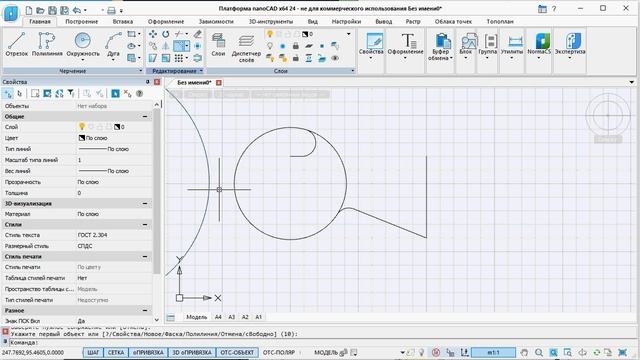Screen dimensions: 640x360
Task: Click the m1:1 scale button
Action: coord(493,352)
